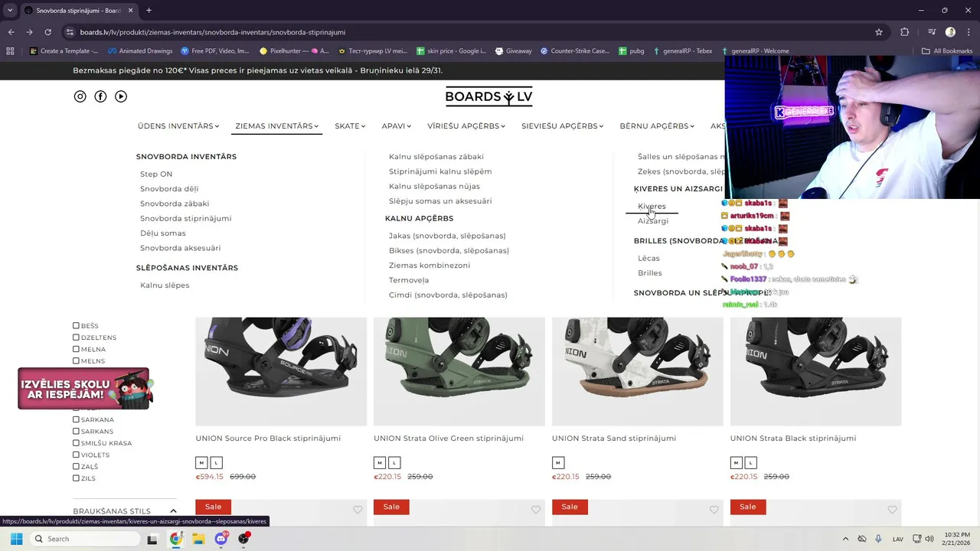Select size L for UNION Strata Black

tap(751, 463)
